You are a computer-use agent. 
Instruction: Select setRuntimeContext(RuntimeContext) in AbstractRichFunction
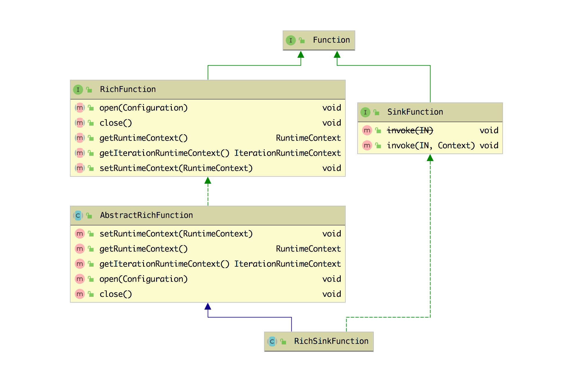tap(176, 234)
